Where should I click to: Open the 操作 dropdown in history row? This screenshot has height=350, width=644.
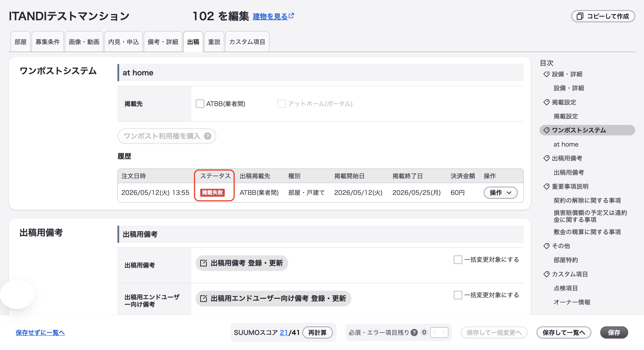point(501,193)
